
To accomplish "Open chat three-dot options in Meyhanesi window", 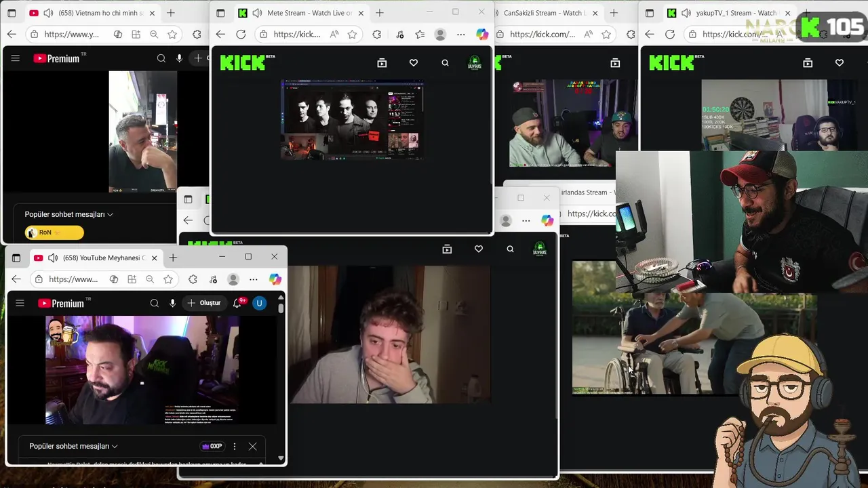I will (x=235, y=446).
